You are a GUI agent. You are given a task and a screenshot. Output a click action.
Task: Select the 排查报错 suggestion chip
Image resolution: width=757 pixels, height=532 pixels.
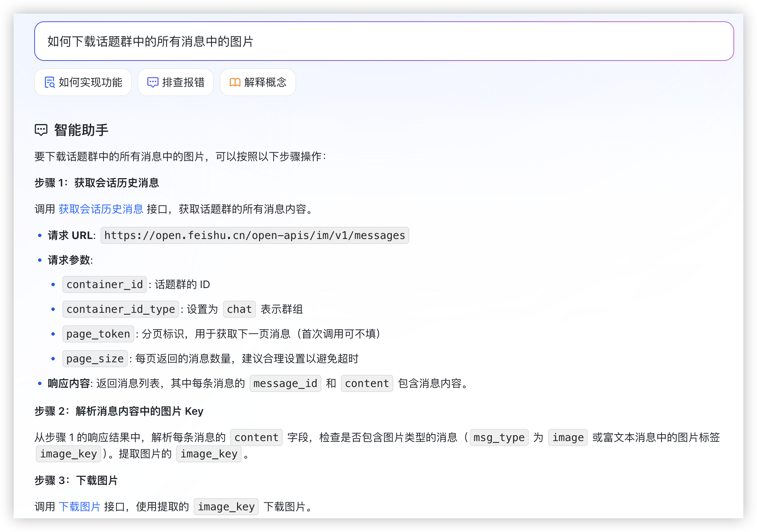[176, 82]
